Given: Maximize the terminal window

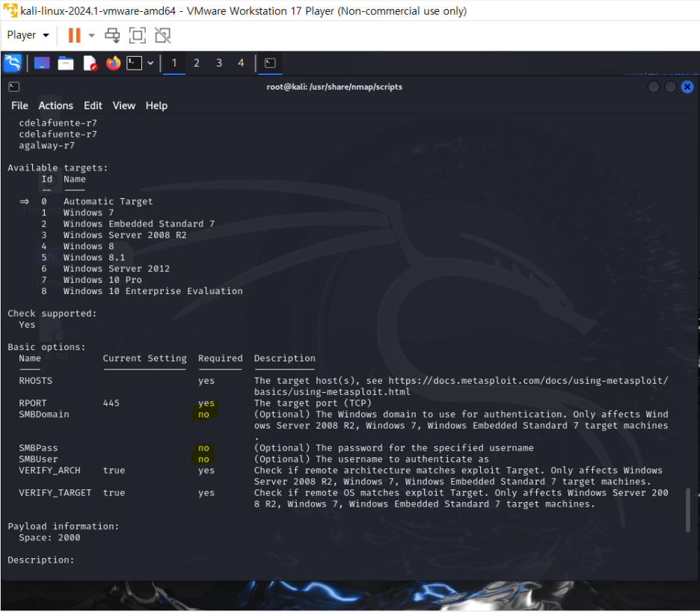Looking at the screenshot, I should point(671,87).
